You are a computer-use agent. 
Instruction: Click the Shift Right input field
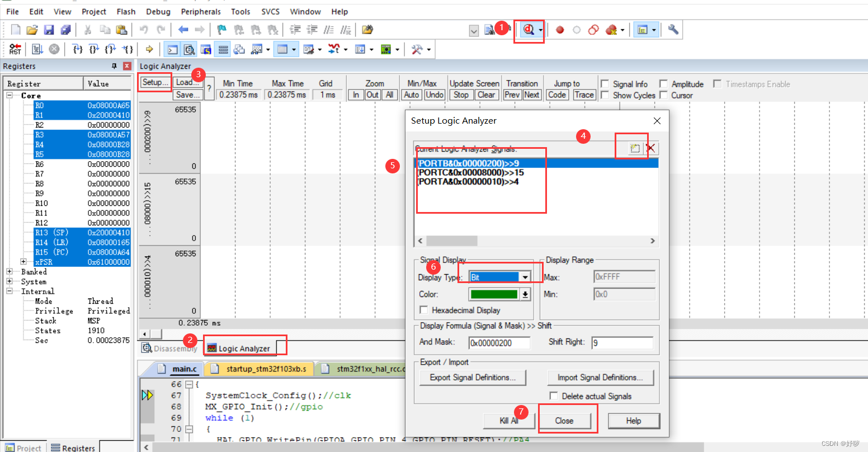622,342
